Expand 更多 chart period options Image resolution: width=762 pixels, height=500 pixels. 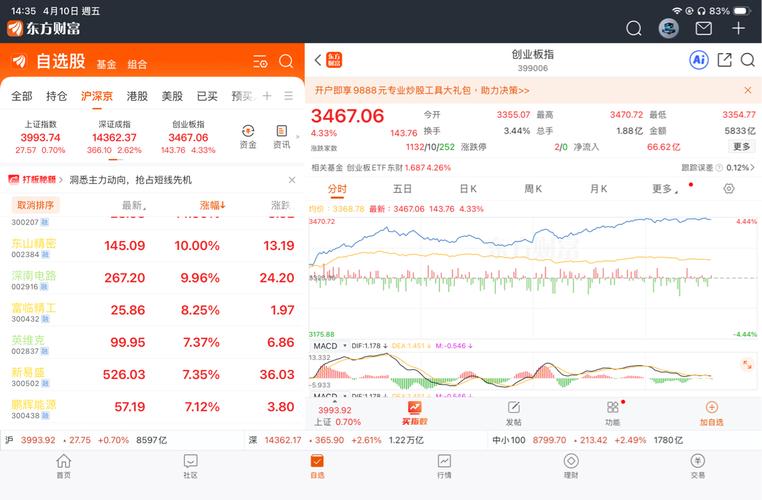pyautogui.click(x=664, y=189)
